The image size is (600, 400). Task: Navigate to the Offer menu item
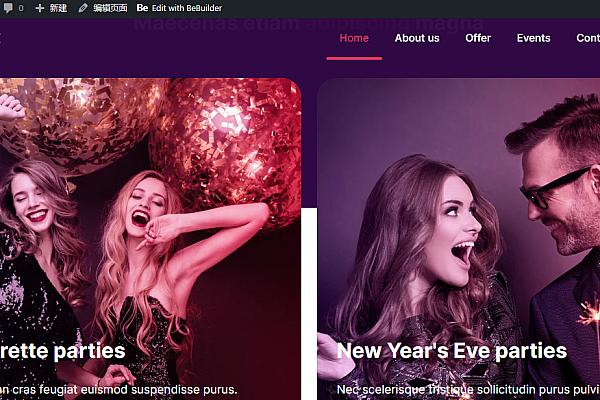click(x=478, y=38)
